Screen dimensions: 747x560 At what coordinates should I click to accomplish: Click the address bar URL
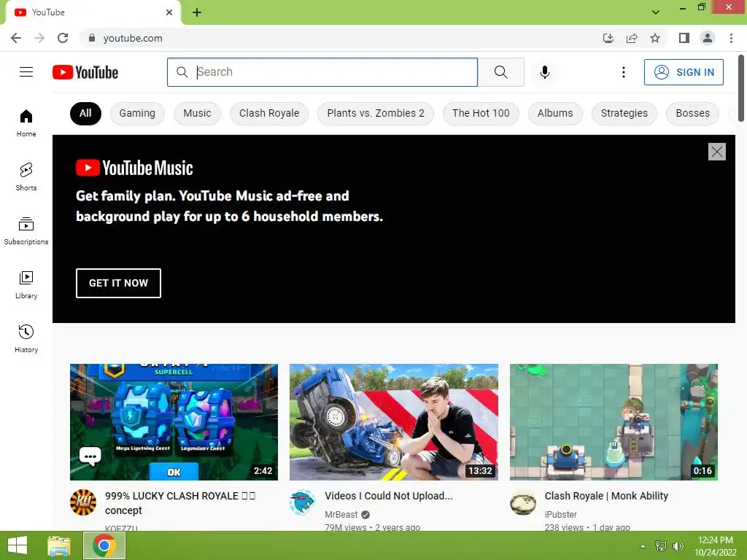click(x=133, y=38)
